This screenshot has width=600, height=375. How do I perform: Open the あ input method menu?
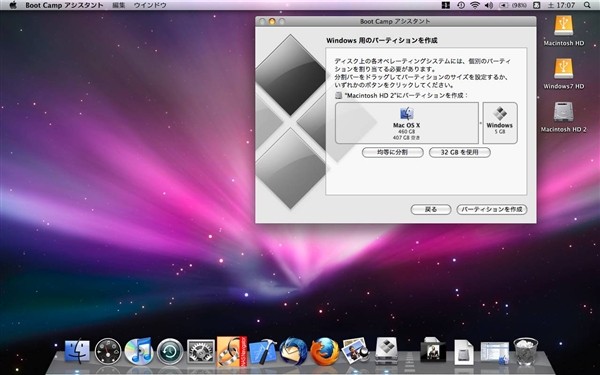(537, 5)
